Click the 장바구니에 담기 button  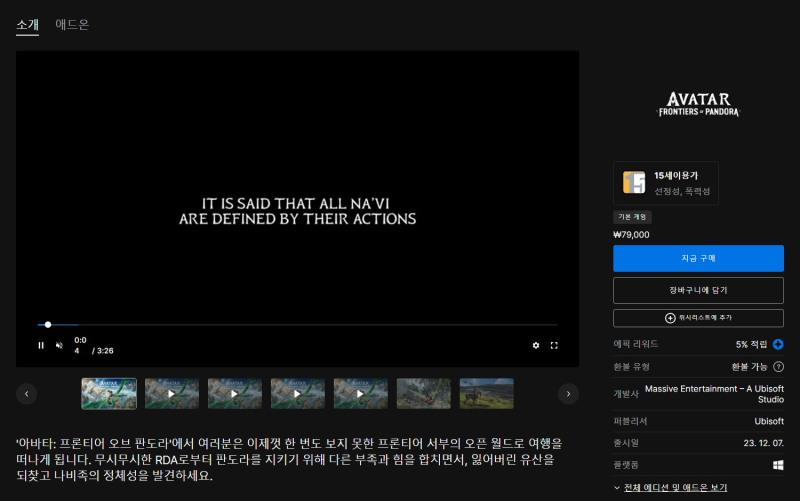(x=698, y=290)
